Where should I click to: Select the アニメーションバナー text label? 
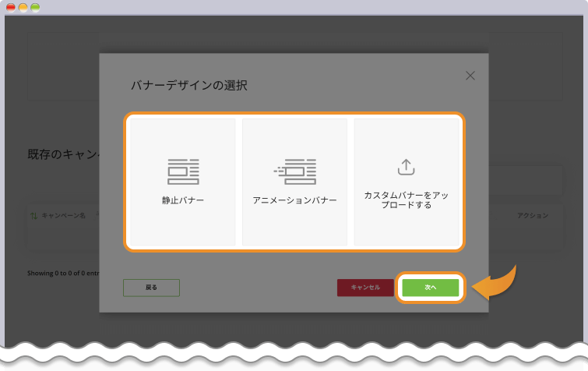pos(295,200)
